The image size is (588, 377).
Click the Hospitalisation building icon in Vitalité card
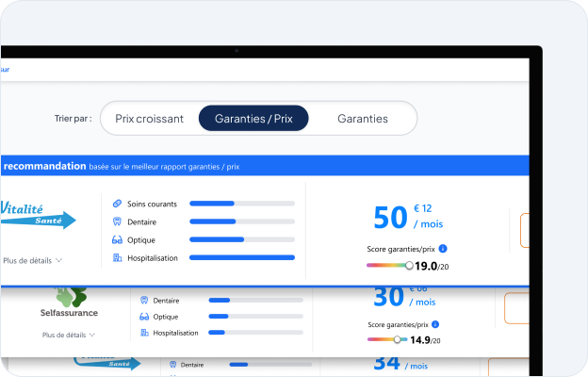pyautogui.click(x=117, y=257)
